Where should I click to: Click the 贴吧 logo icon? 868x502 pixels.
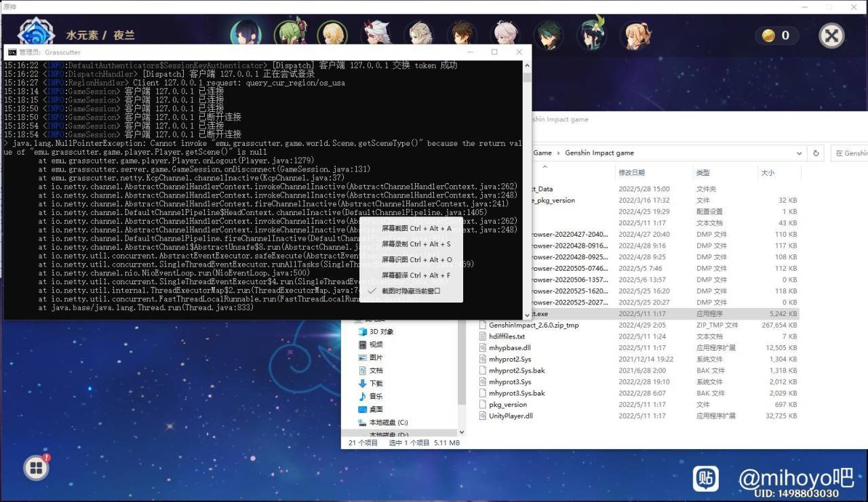click(x=706, y=478)
